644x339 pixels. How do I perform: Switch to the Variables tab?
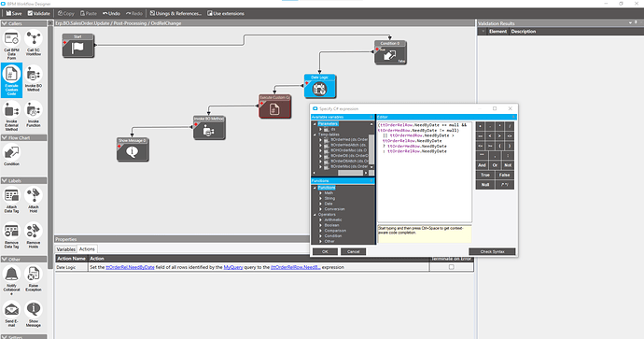pyautogui.click(x=65, y=249)
